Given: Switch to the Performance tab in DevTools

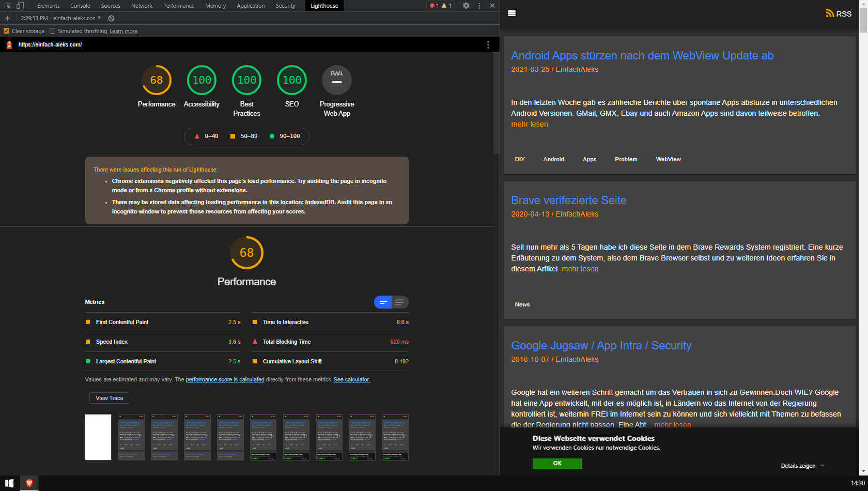Looking at the screenshot, I should (x=179, y=6).
